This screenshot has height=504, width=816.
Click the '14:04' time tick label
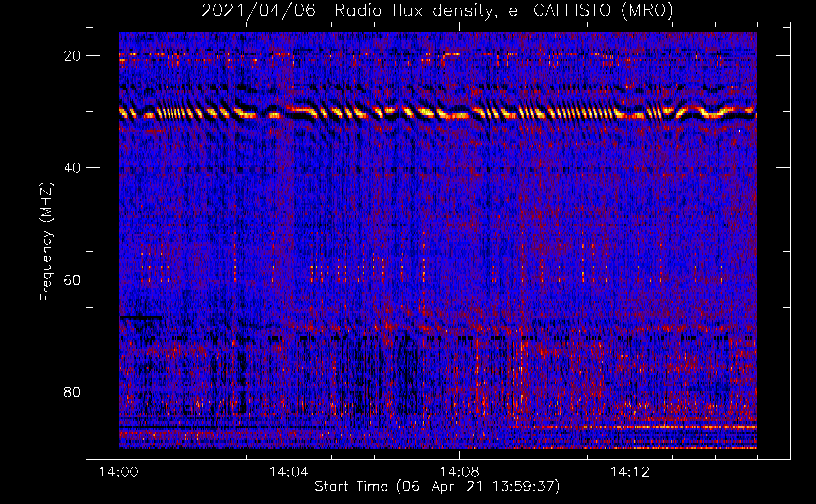pos(289,472)
